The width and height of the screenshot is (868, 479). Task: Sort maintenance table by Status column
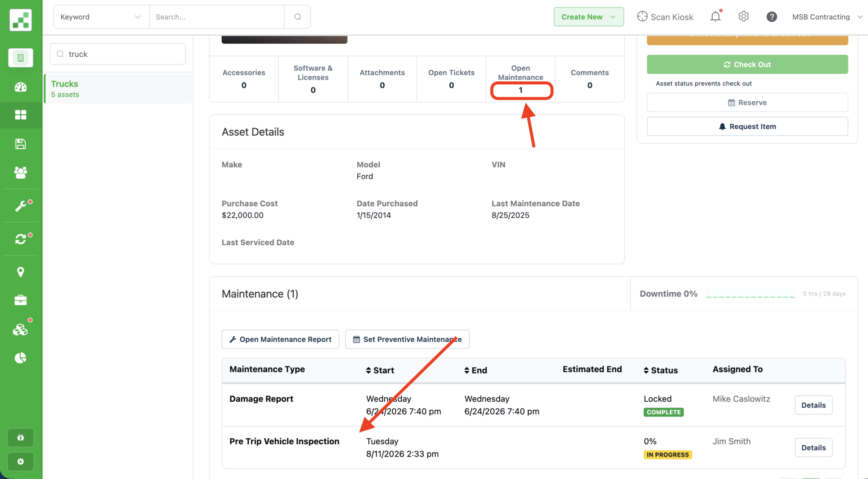tap(661, 371)
